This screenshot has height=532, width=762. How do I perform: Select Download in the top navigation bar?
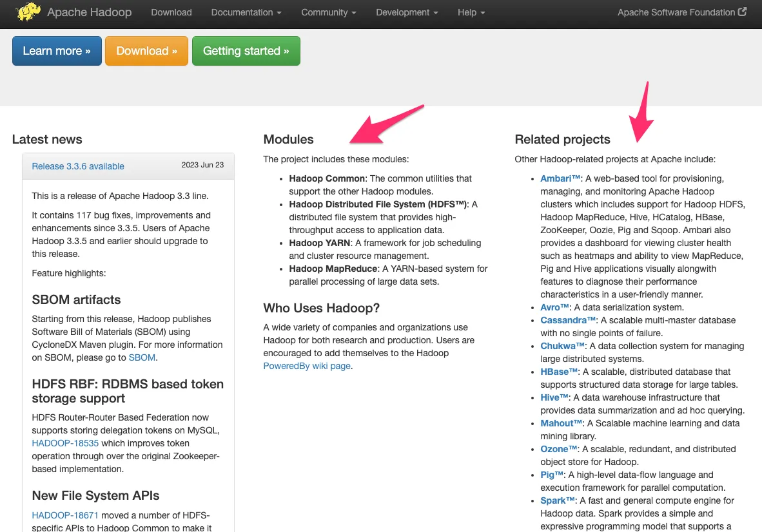pyautogui.click(x=171, y=12)
